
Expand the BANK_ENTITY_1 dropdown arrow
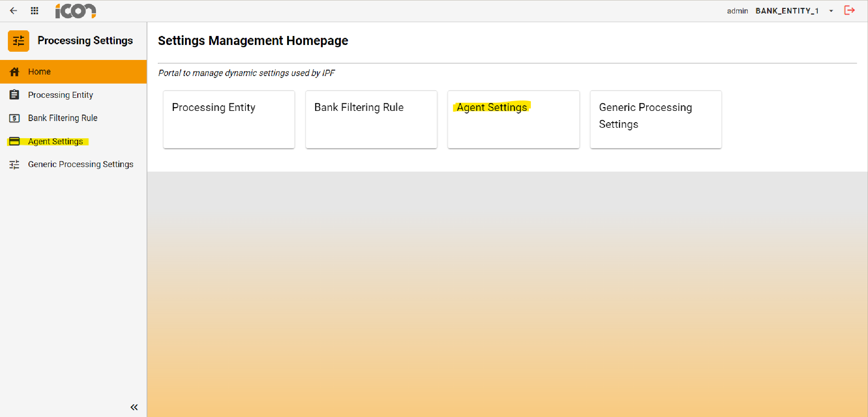831,11
